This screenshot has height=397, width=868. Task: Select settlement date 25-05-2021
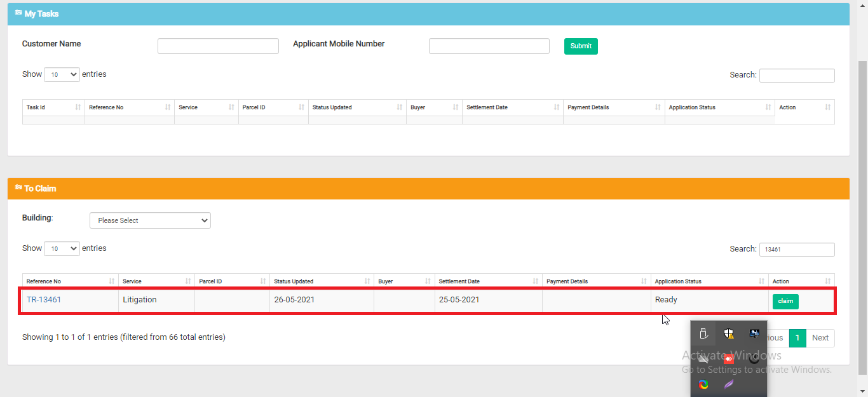pyautogui.click(x=489, y=300)
